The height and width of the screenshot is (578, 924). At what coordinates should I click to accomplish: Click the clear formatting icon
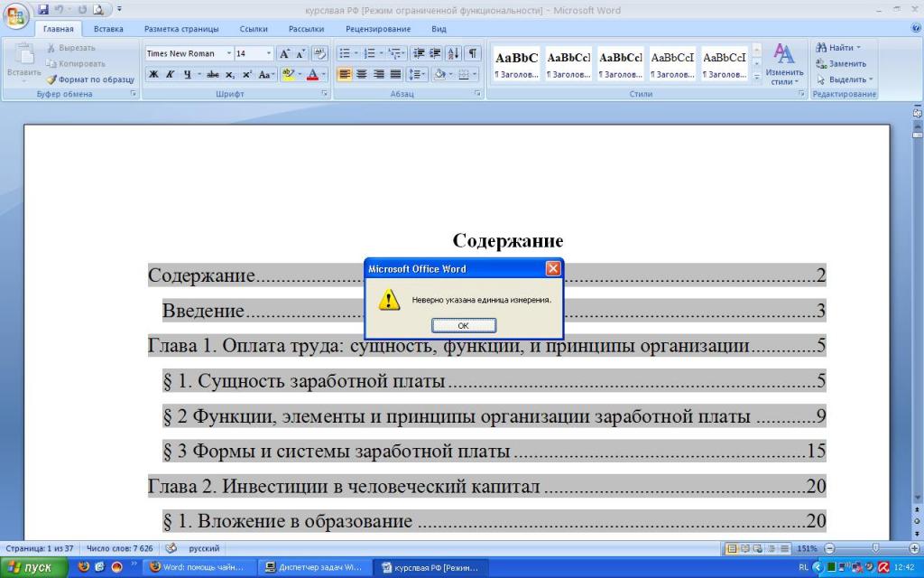[x=319, y=53]
